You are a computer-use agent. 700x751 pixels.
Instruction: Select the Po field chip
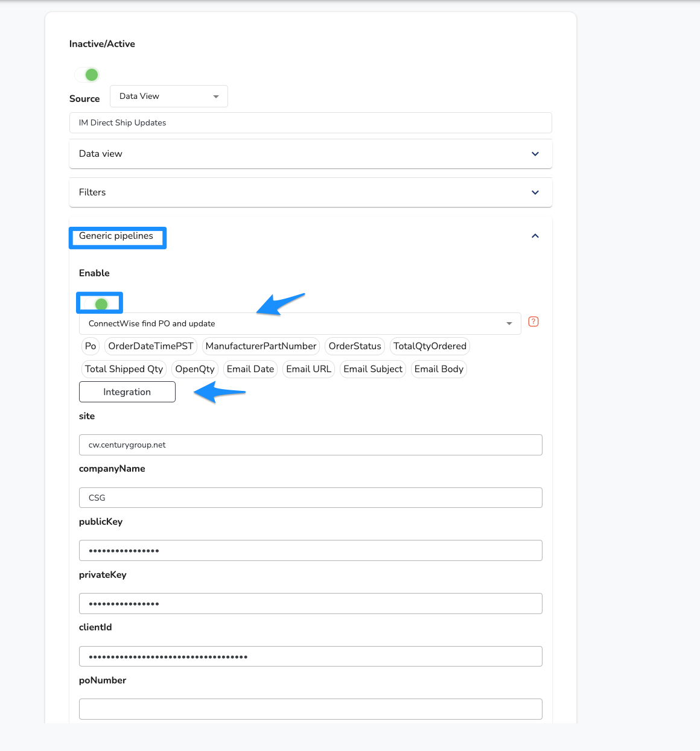pos(91,346)
